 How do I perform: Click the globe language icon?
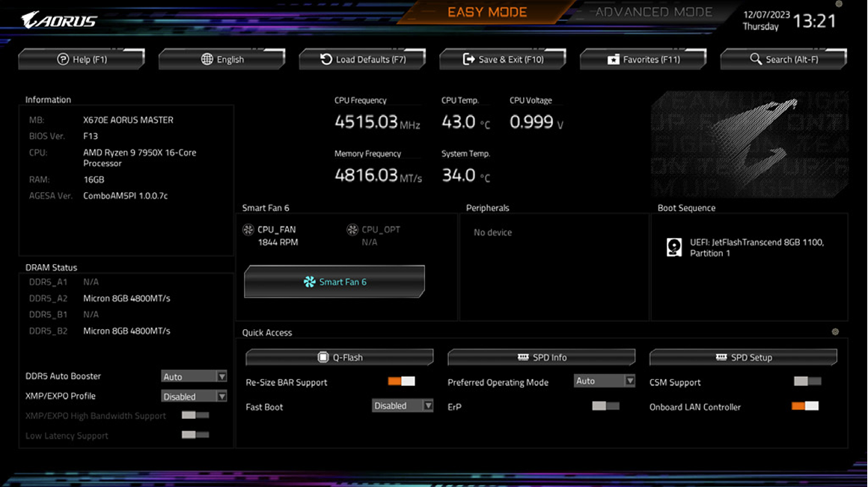click(207, 59)
